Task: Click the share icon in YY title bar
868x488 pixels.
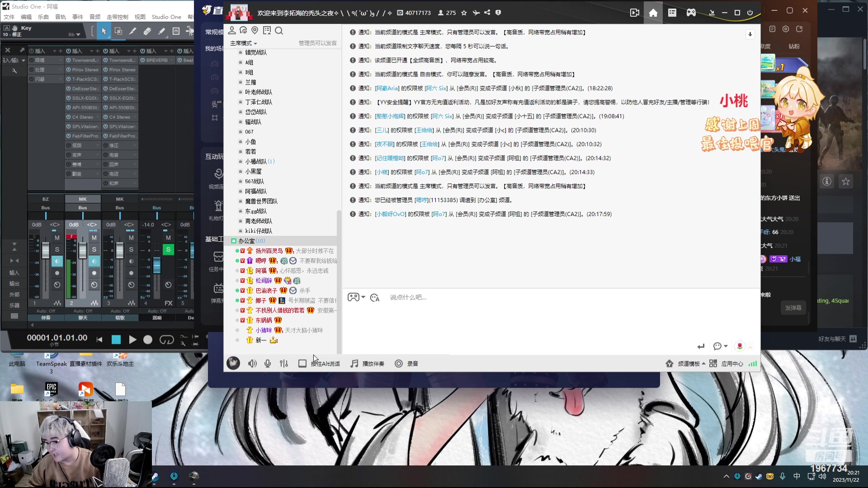Action: coord(487,13)
